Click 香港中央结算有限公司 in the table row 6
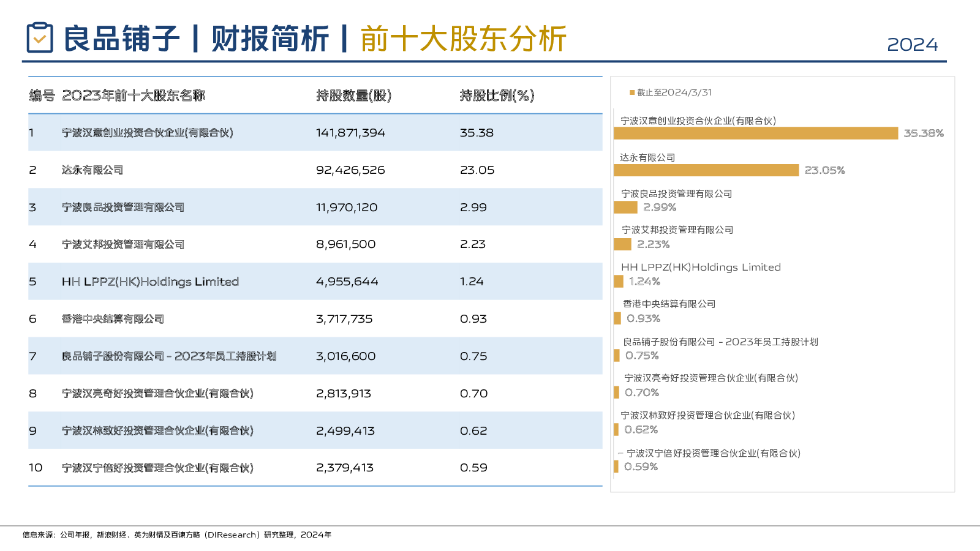 coord(113,319)
